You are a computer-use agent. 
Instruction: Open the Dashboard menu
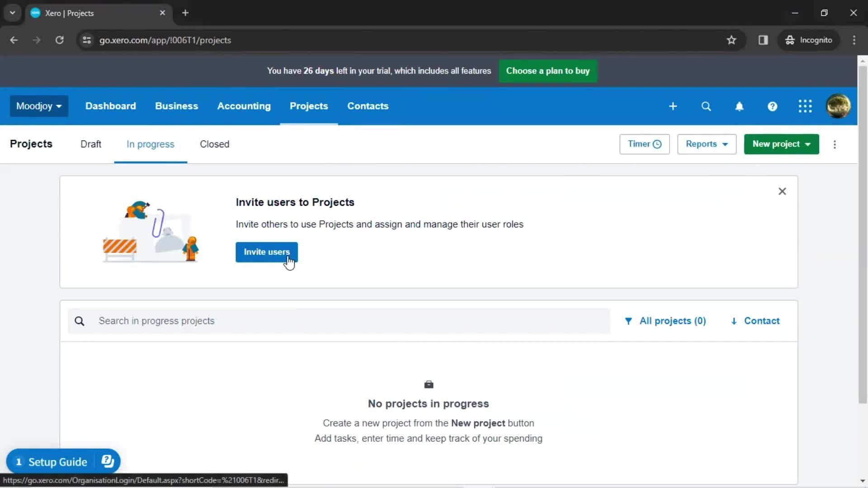(111, 106)
